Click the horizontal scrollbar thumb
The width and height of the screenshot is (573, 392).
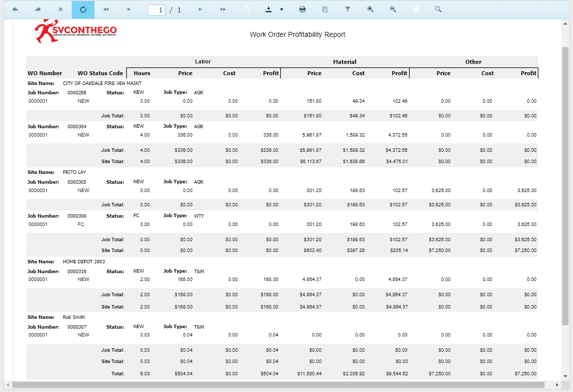tap(278, 385)
